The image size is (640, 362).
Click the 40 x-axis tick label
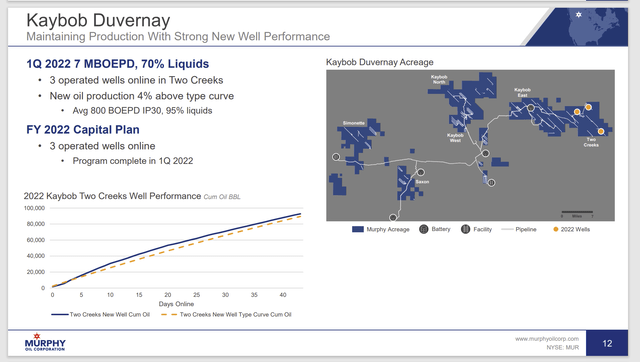pyautogui.click(x=283, y=295)
